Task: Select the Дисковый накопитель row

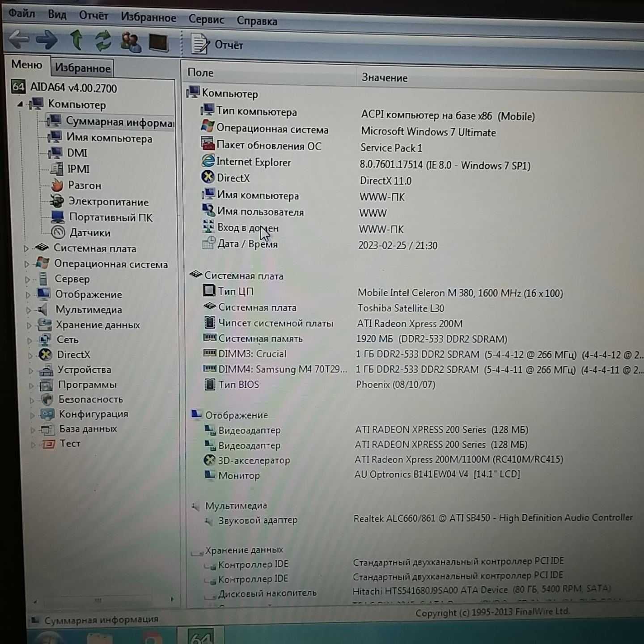Action: click(407, 592)
